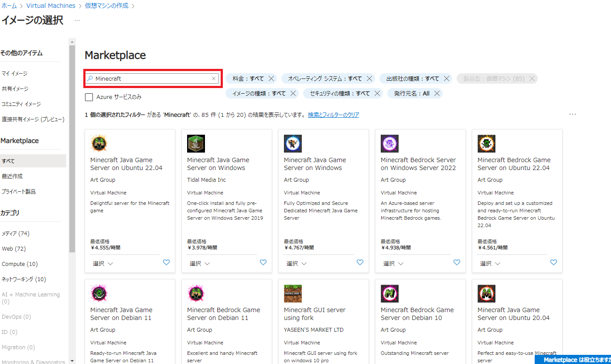Click the Minecraft Bedrock Server Windows Server 2022 logo
611x364 pixels.
pos(389,143)
